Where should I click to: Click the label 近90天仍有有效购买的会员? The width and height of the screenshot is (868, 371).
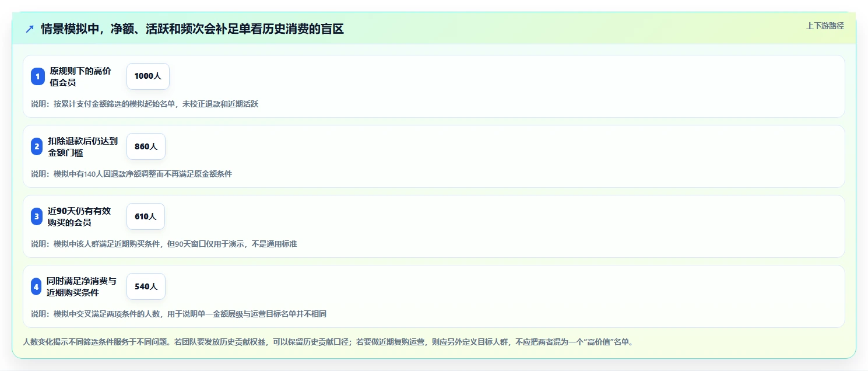click(x=79, y=216)
